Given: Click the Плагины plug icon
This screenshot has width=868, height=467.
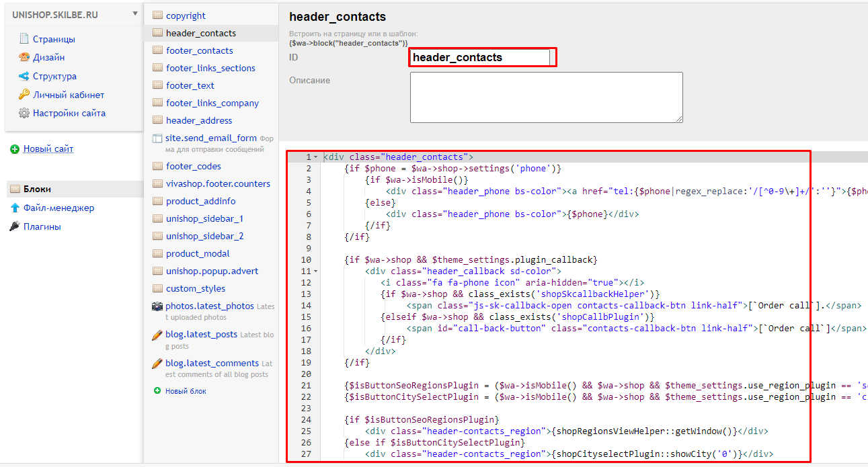Looking at the screenshot, I should (x=15, y=227).
